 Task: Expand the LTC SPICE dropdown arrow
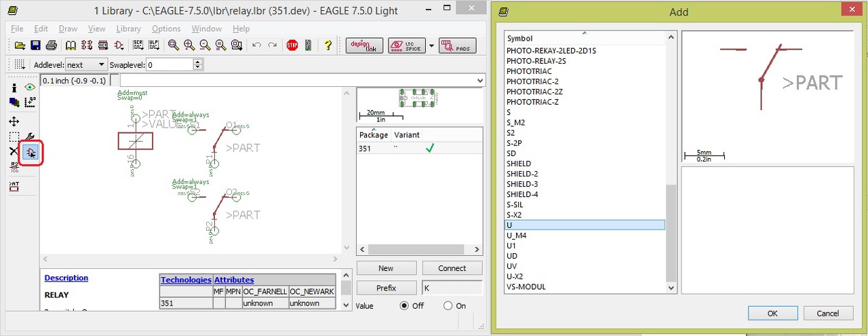[x=431, y=45]
